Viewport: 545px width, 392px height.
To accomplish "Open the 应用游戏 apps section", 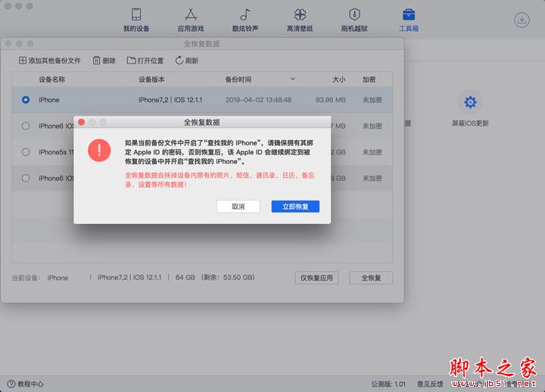I will click(190, 20).
